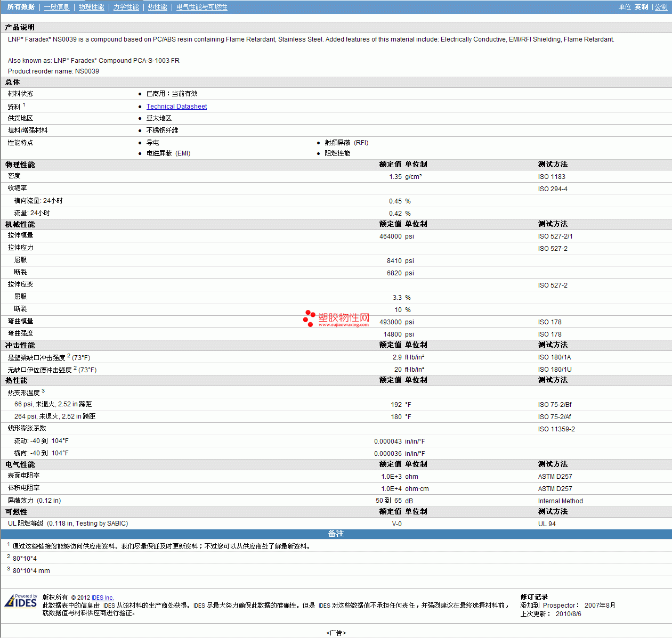Click the 产品说明 section heading
672x638 pixels.
tap(20, 27)
